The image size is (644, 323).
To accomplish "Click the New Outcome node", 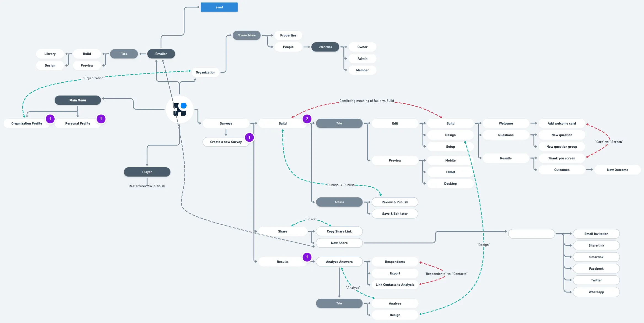I will [618, 170].
